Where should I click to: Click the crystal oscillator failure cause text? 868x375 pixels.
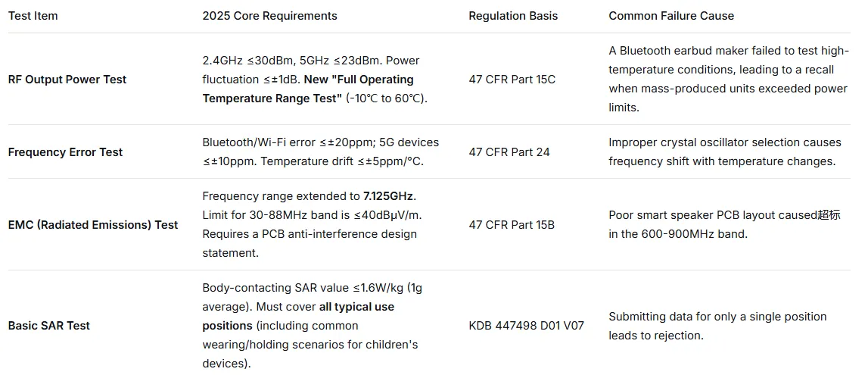724,152
